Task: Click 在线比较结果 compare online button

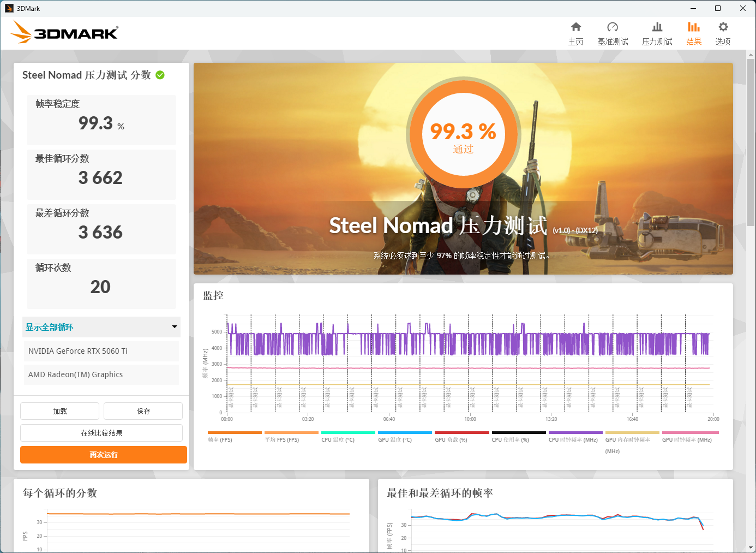Action: tap(101, 433)
